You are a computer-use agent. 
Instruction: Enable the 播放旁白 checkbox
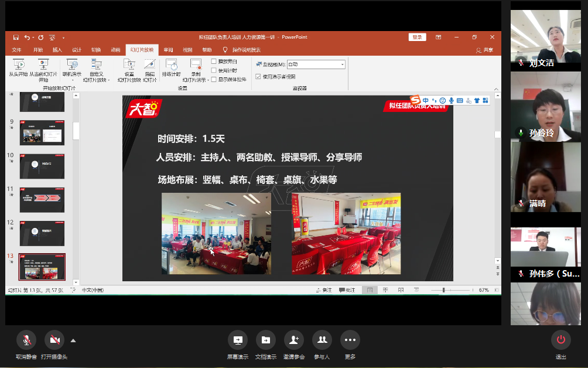click(x=214, y=62)
